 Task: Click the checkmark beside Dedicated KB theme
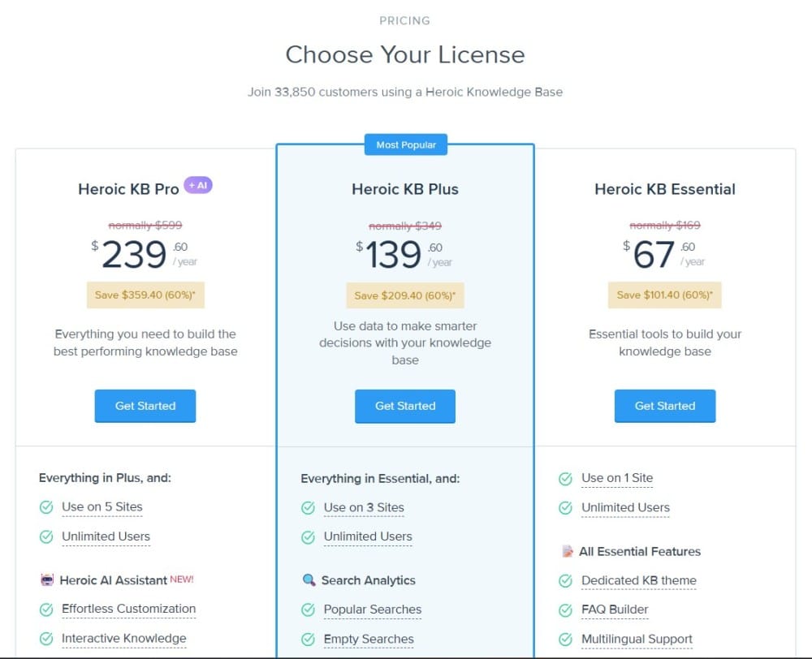[565, 580]
